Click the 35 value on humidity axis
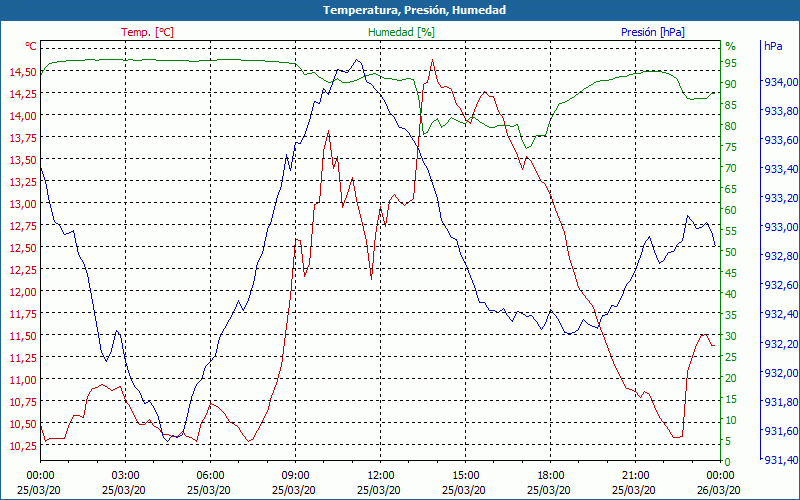The height and width of the screenshot is (500, 800). (x=731, y=315)
